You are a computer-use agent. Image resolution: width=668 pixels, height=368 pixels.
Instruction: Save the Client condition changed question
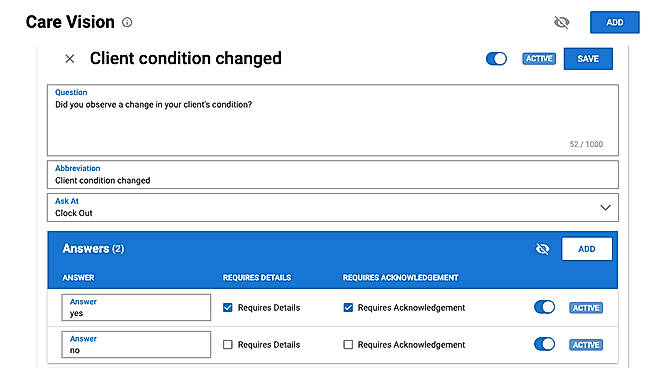pos(588,59)
